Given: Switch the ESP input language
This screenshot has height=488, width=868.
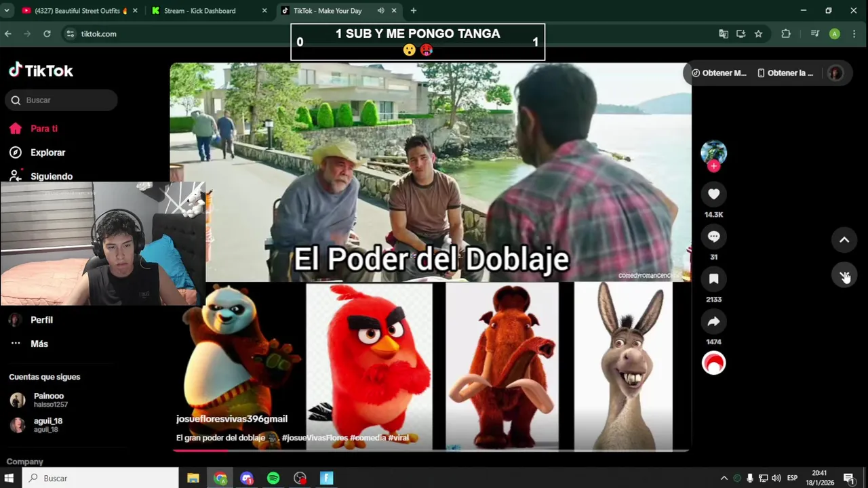Looking at the screenshot, I should click(792, 478).
